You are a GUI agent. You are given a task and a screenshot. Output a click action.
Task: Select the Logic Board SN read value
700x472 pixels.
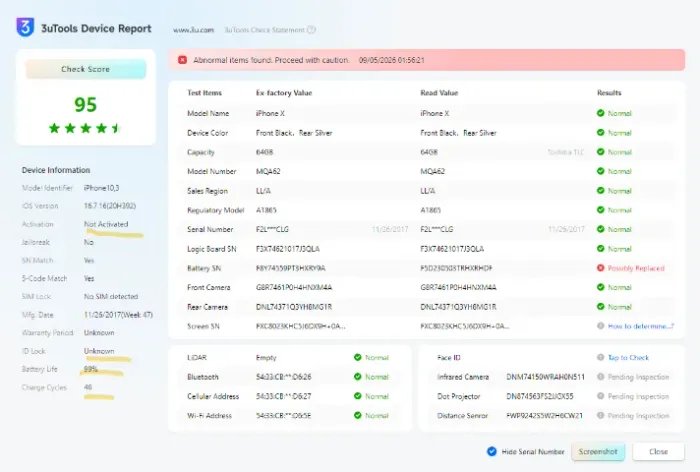coord(452,249)
